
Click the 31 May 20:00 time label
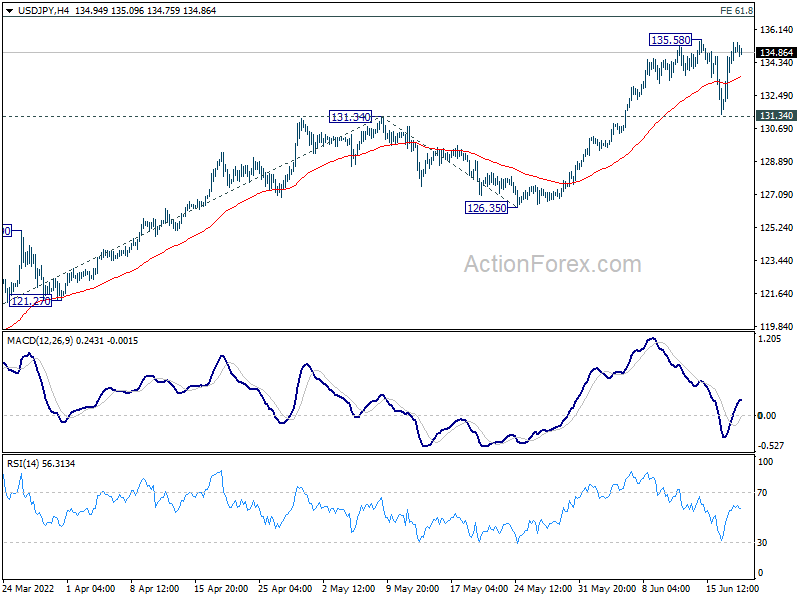(x=607, y=588)
